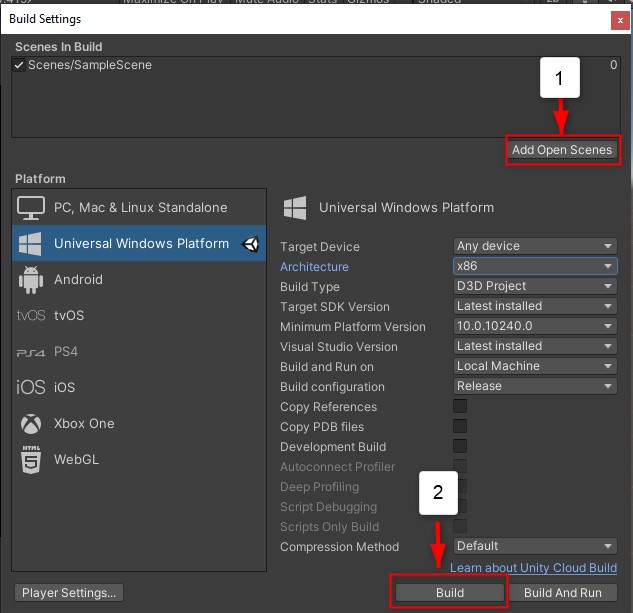Open the Target Device dropdown
The height and width of the screenshot is (613, 633).
click(x=535, y=246)
